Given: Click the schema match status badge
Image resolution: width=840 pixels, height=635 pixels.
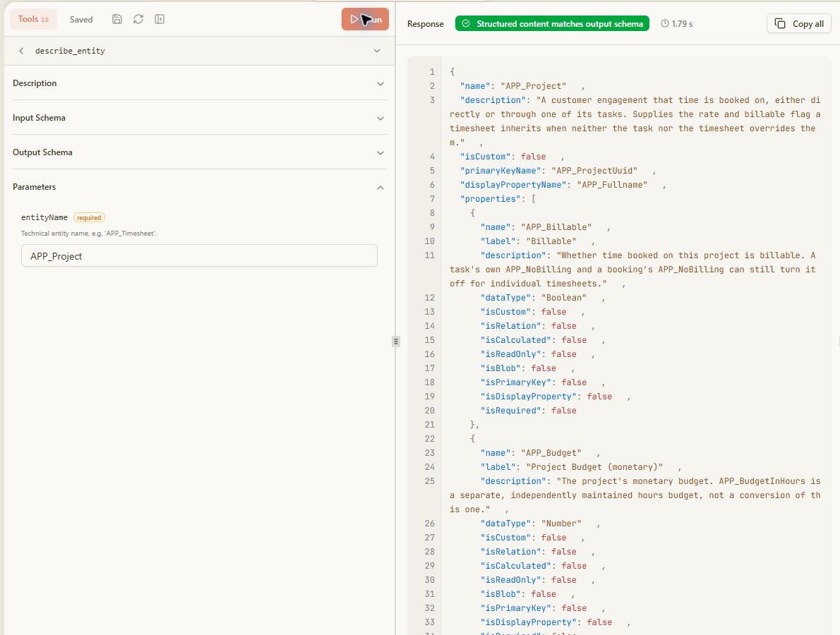Looking at the screenshot, I should [x=552, y=23].
